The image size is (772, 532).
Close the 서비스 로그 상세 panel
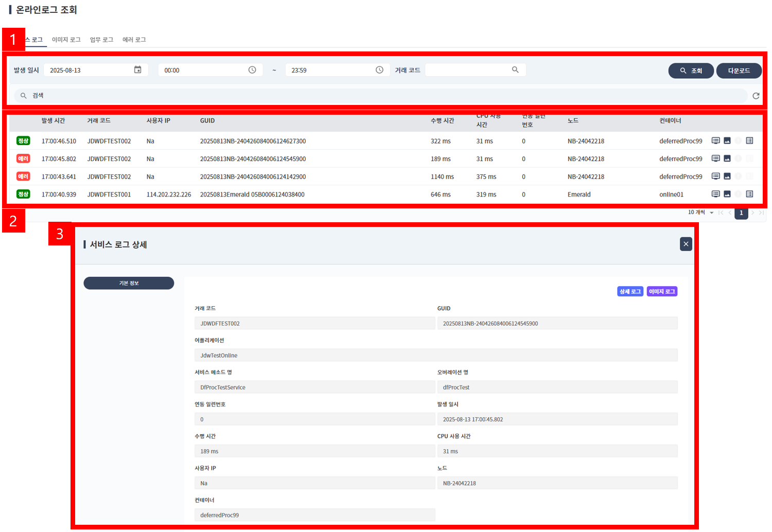click(x=686, y=244)
